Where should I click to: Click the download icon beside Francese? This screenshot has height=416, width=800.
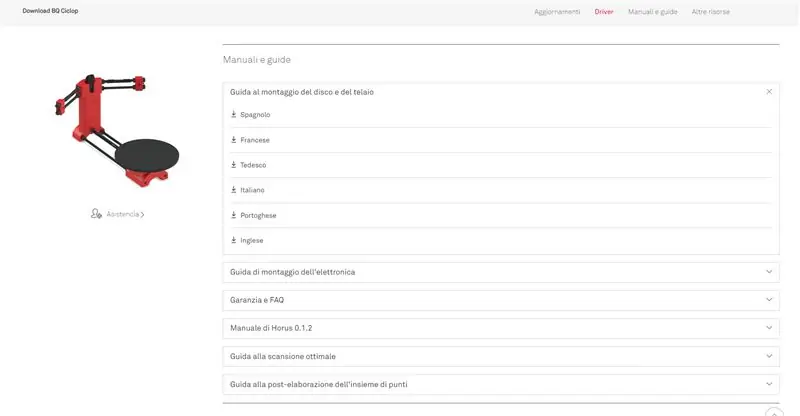[234, 139]
